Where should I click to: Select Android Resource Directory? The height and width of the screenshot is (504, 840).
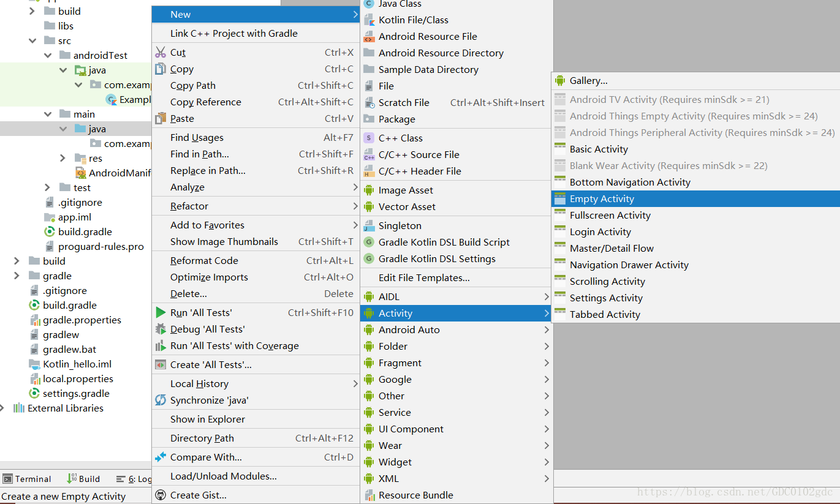(456, 53)
